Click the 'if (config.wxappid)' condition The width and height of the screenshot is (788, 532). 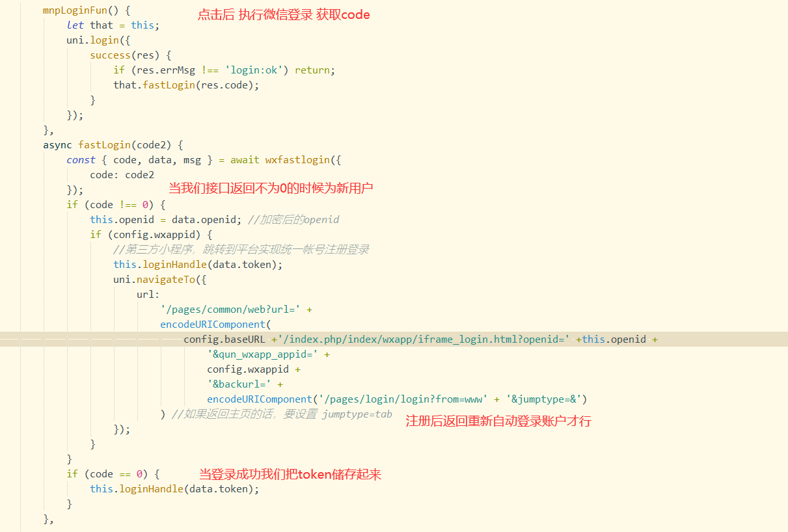(151, 235)
